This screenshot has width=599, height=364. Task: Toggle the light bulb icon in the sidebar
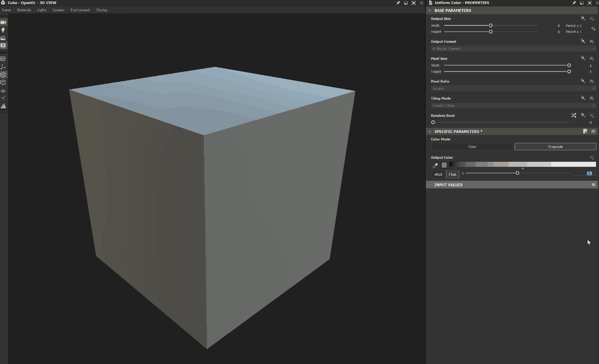[x=3, y=30]
